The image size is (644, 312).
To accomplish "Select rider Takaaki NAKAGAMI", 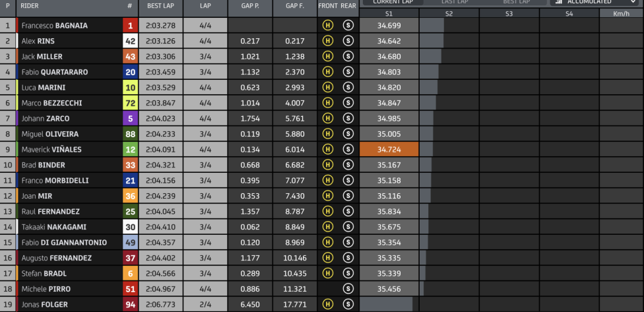I will point(54,227).
